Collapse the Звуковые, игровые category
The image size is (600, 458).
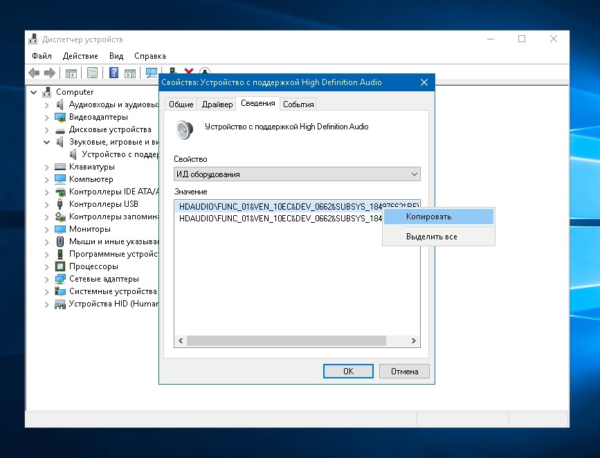(x=47, y=142)
